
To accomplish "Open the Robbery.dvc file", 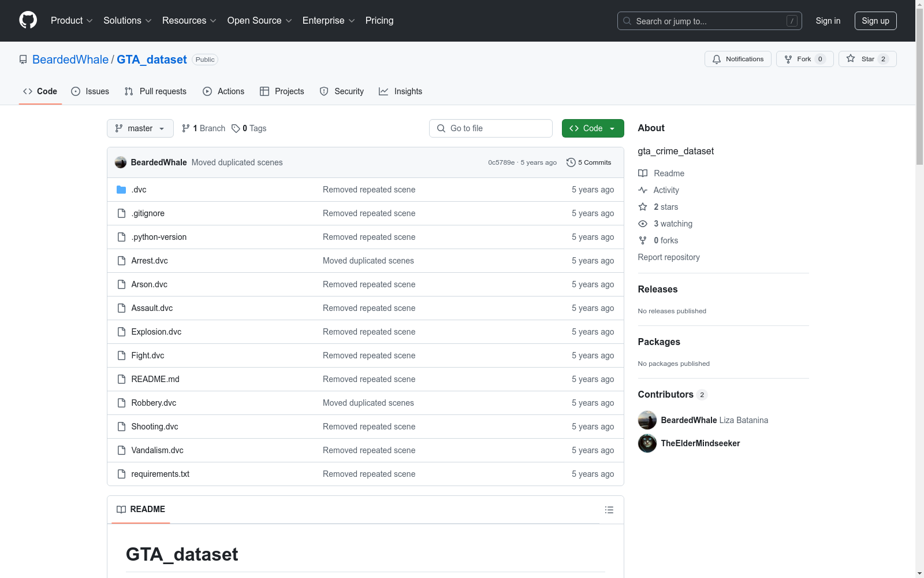I will (x=154, y=403).
